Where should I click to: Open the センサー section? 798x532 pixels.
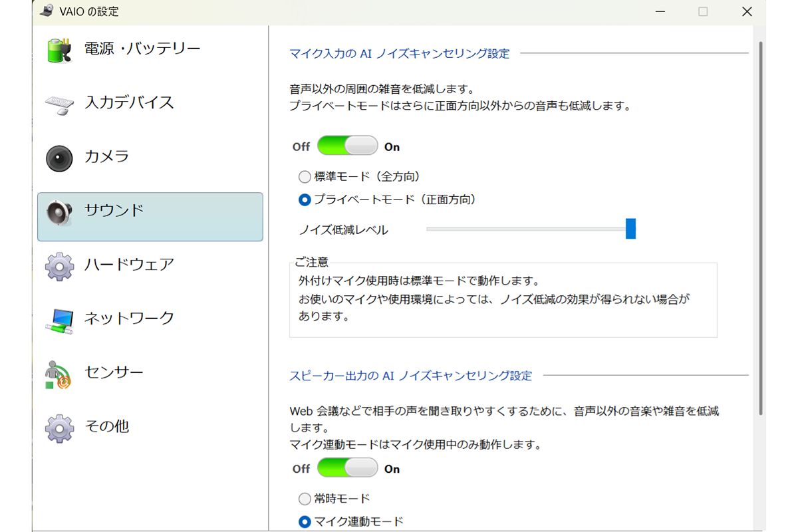click(x=150, y=374)
